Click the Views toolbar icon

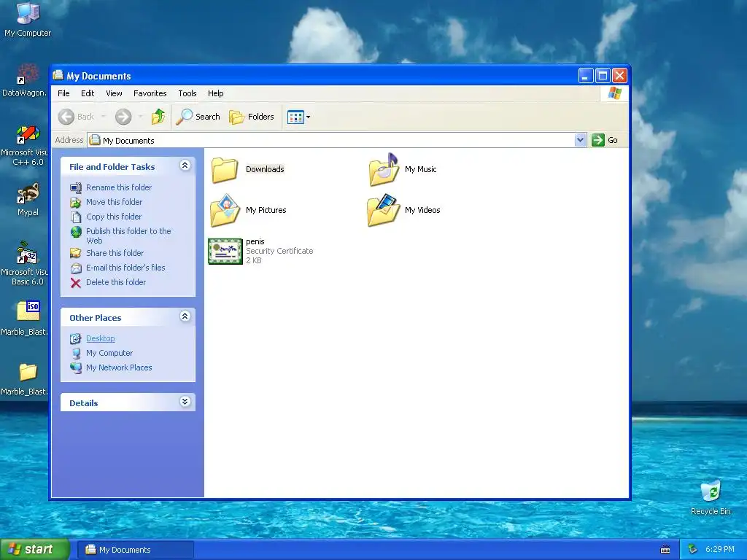tap(295, 117)
